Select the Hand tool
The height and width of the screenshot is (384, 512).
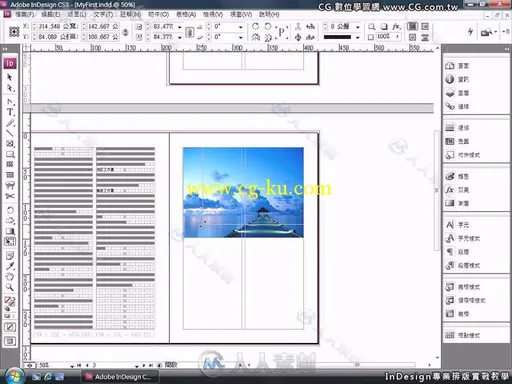point(10,277)
